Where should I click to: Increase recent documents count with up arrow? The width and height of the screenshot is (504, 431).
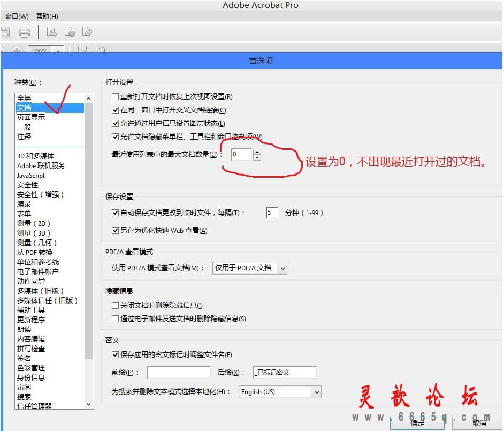pos(257,152)
